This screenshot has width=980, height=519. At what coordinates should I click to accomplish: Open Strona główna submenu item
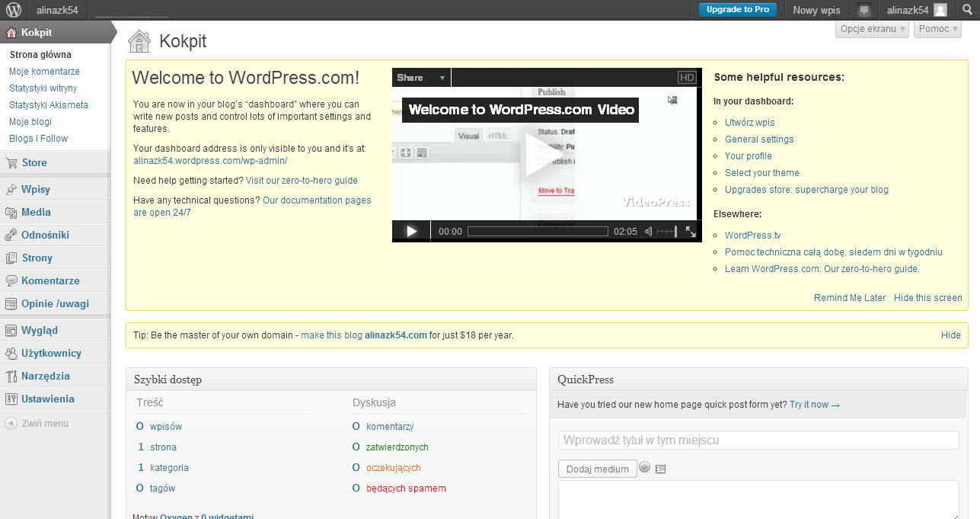(x=40, y=55)
